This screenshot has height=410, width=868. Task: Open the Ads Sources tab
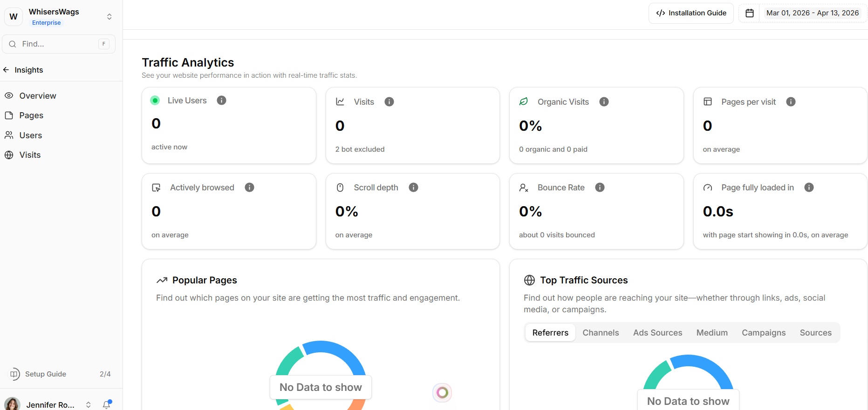click(657, 333)
